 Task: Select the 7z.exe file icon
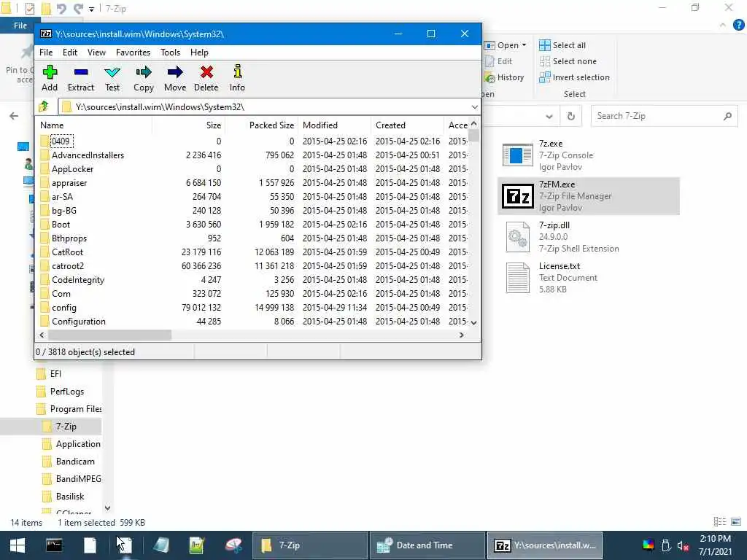coord(517,155)
